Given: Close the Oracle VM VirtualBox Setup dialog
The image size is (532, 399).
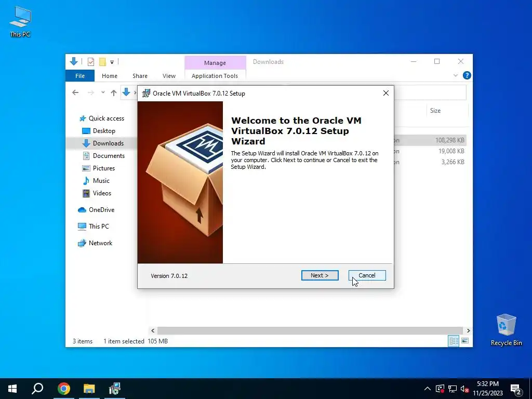Looking at the screenshot, I should point(386,93).
